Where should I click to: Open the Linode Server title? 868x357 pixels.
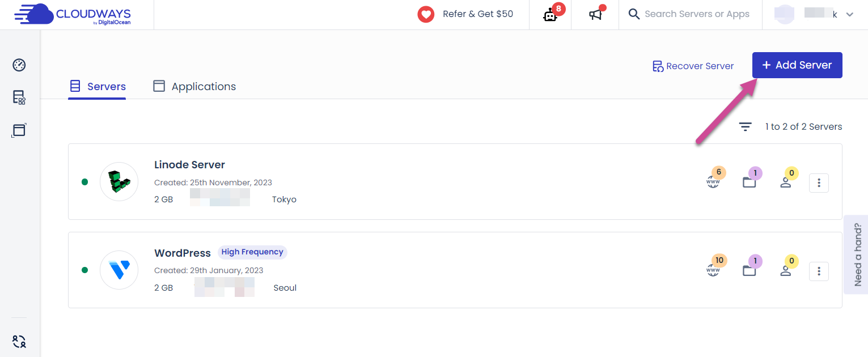[189, 165]
